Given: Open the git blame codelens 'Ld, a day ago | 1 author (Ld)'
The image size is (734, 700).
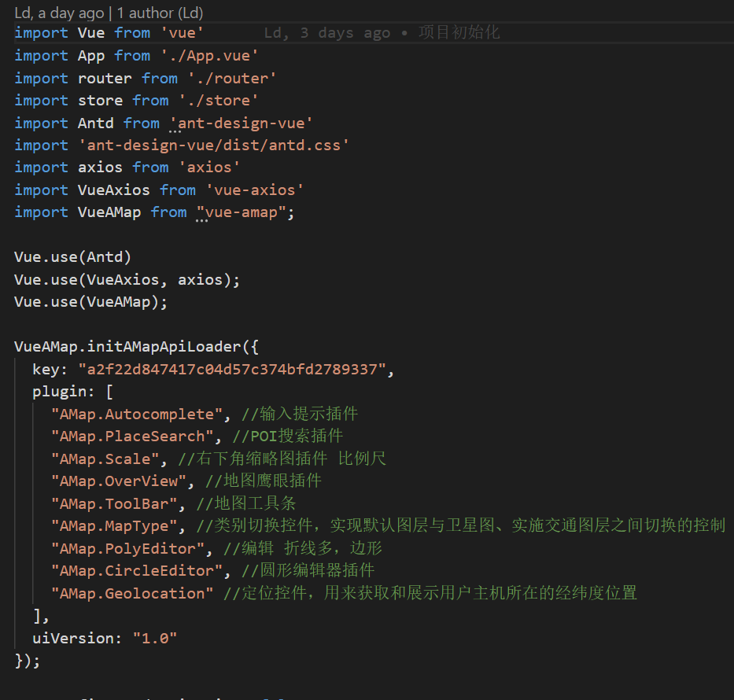Looking at the screenshot, I should (109, 13).
